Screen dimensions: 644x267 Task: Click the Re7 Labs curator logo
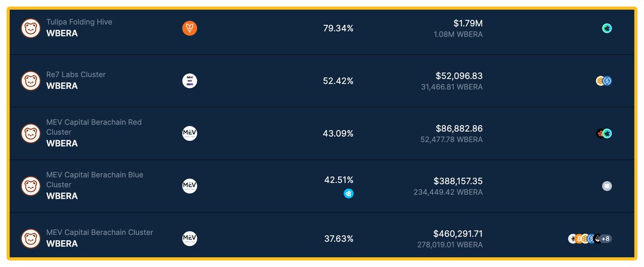click(x=189, y=81)
